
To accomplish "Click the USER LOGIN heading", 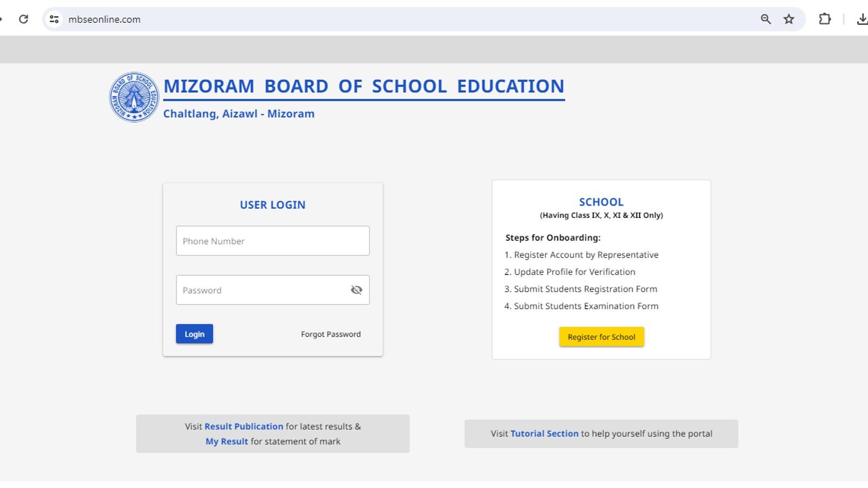I will 272,205.
